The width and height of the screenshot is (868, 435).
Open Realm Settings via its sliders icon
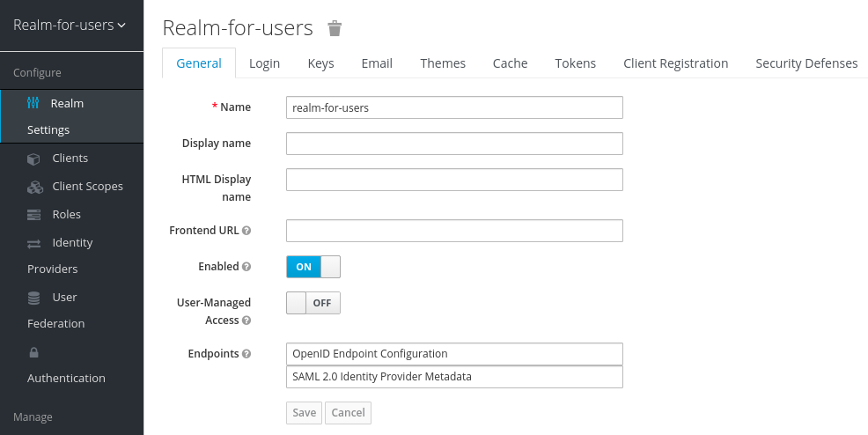pyautogui.click(x=33, y=103)
